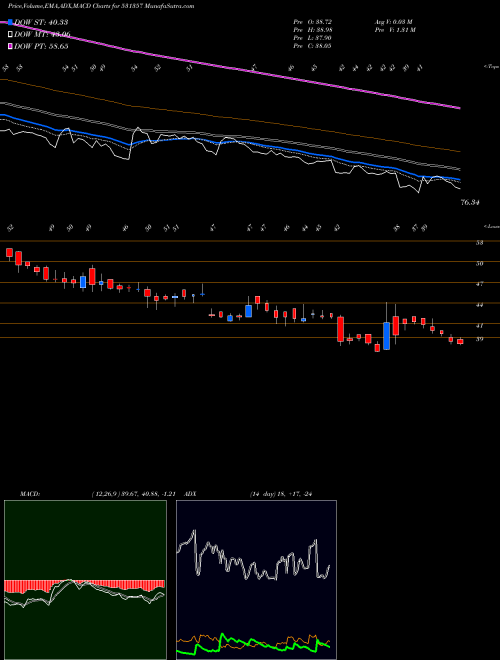This screenshot has height=660, width=500.
Task: Click the 53 price axis label
Action: coord(480,242)
